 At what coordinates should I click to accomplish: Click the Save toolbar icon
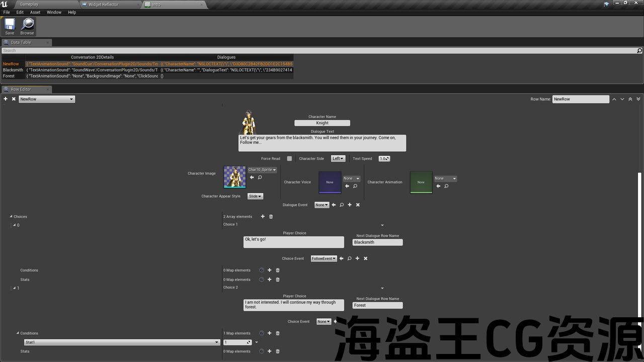10,26
